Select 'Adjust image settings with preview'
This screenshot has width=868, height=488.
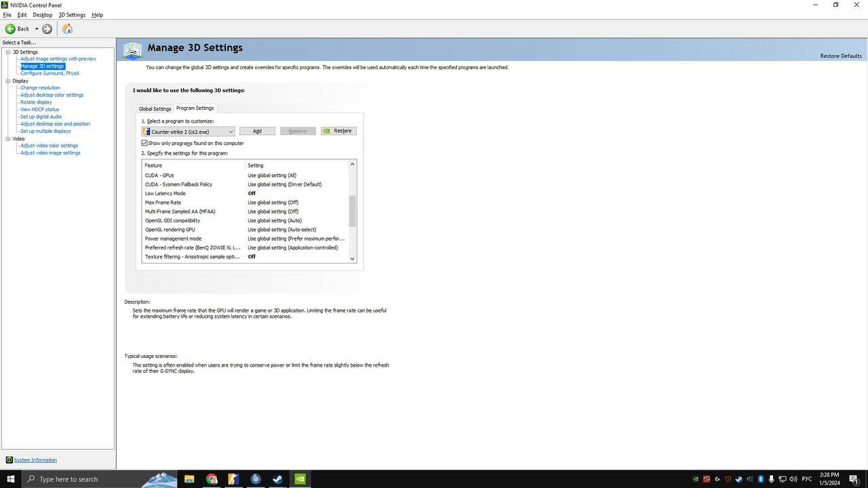pos(58,59)
